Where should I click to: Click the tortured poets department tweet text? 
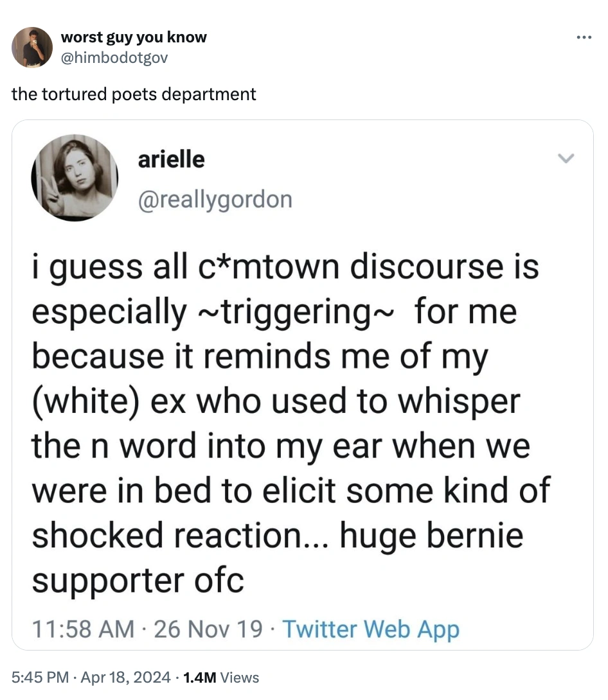[134, 94]
